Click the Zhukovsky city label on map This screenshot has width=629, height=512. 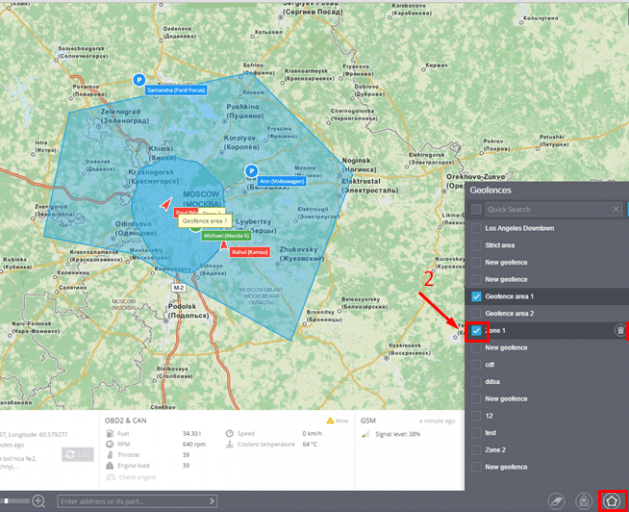click(302, 254)
